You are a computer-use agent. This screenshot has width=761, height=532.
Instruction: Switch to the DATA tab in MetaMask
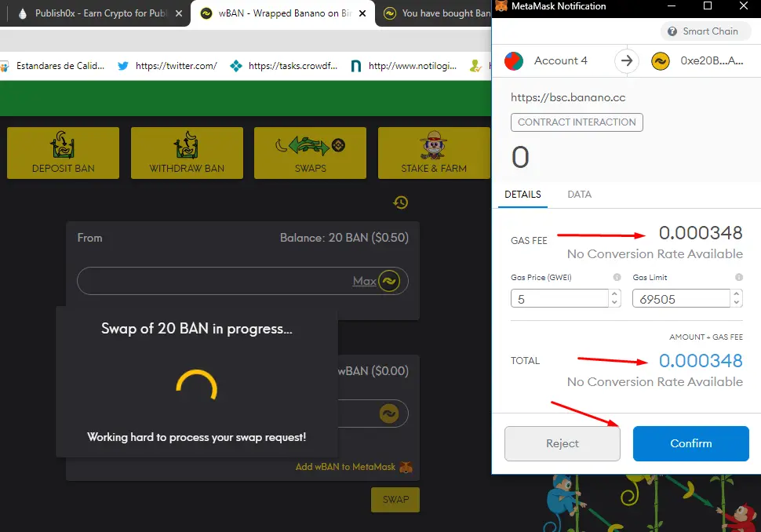[580, 195]
